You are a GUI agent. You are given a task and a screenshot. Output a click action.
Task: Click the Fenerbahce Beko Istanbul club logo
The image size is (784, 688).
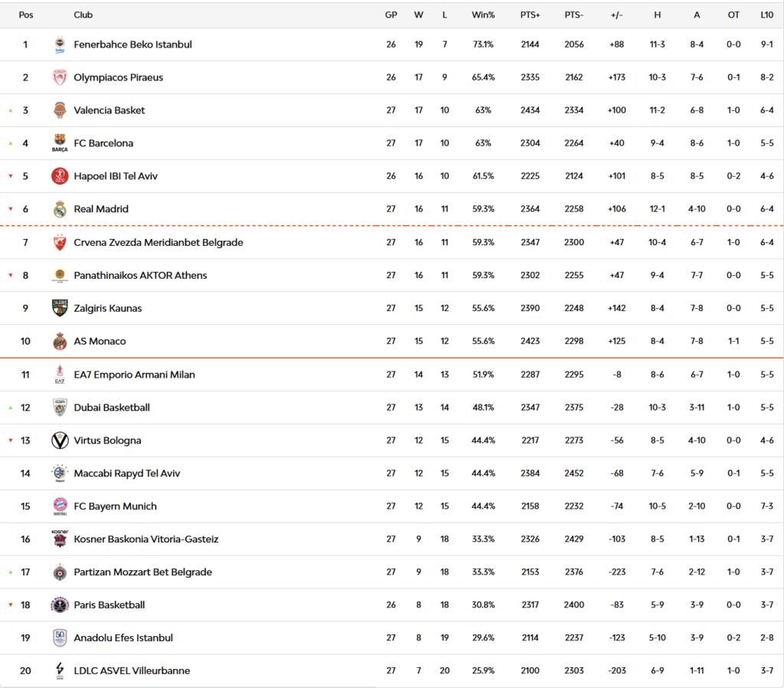pyautogui.click(x=60, y=45)
